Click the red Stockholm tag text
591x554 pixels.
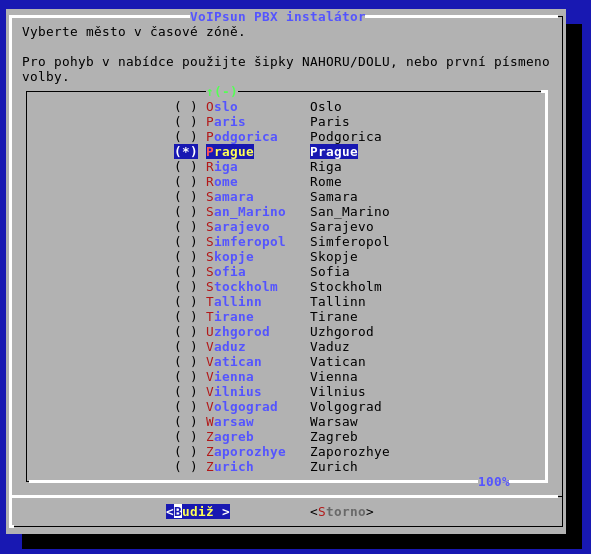(242, 287)
